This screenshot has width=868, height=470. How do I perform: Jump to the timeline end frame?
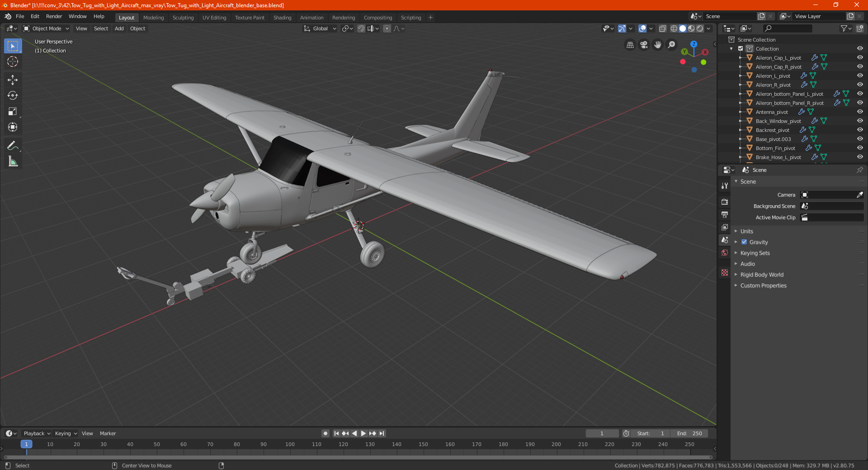pyautogui.click(x=382, y=433)
